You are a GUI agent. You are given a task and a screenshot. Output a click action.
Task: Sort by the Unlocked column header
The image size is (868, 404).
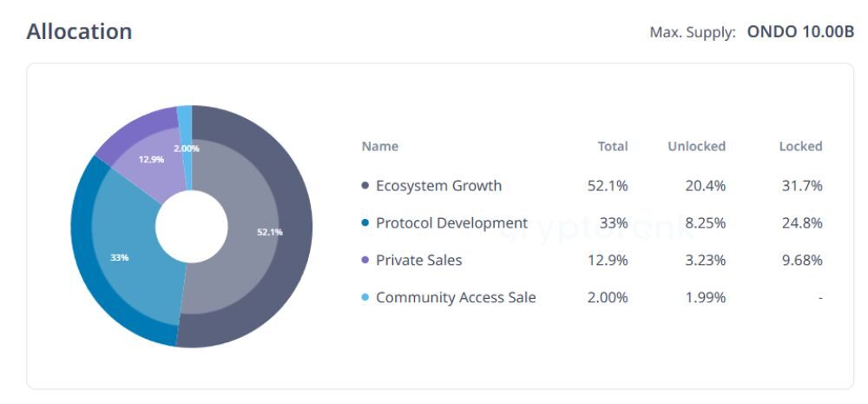point(696,146)
